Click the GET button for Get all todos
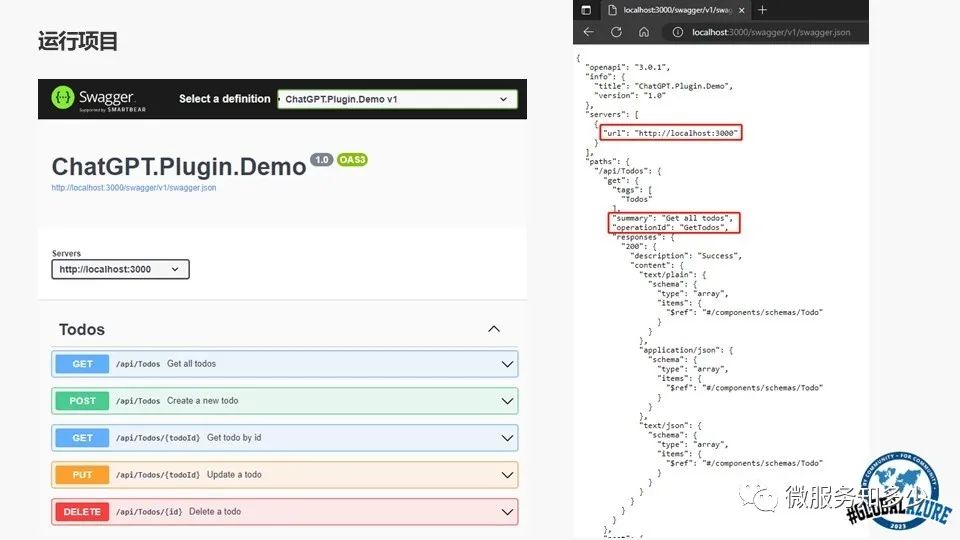Screen dimensions: 960x540 [82, 364]
